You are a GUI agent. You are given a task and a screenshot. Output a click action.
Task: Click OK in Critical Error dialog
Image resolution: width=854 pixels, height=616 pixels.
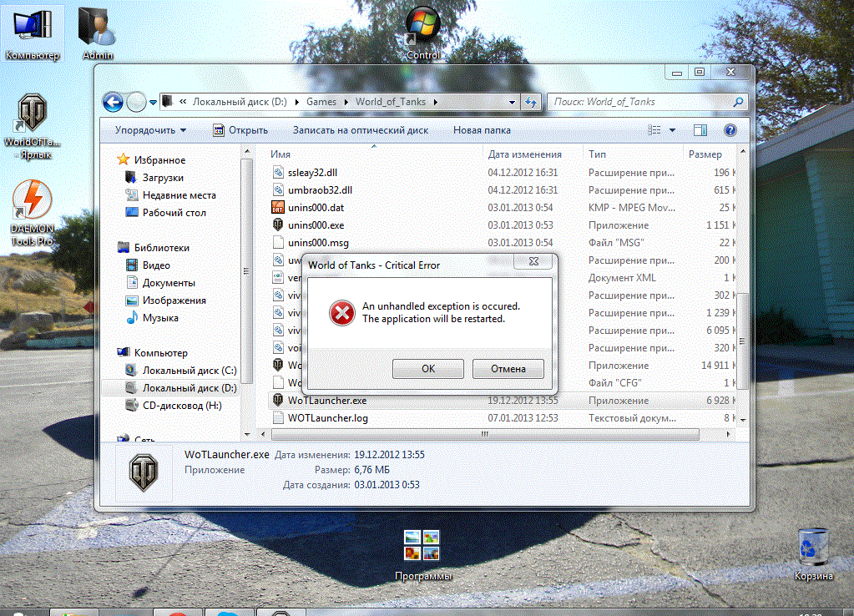click(428, 369)
